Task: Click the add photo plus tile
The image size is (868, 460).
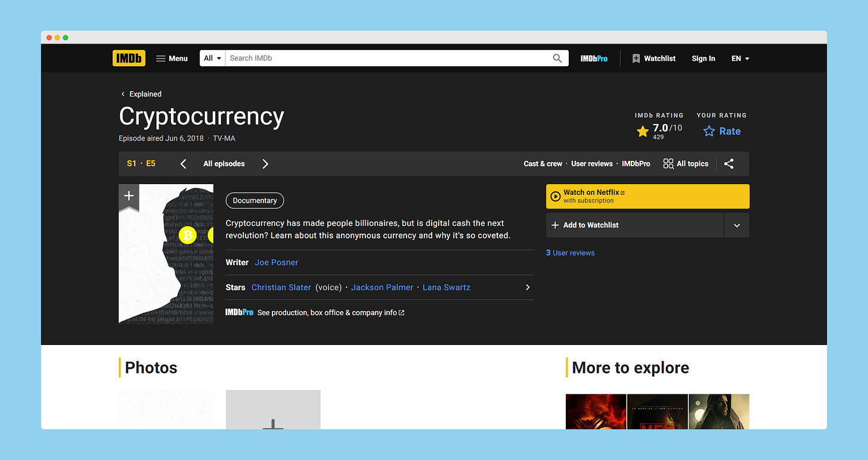Action: point(273,410)
